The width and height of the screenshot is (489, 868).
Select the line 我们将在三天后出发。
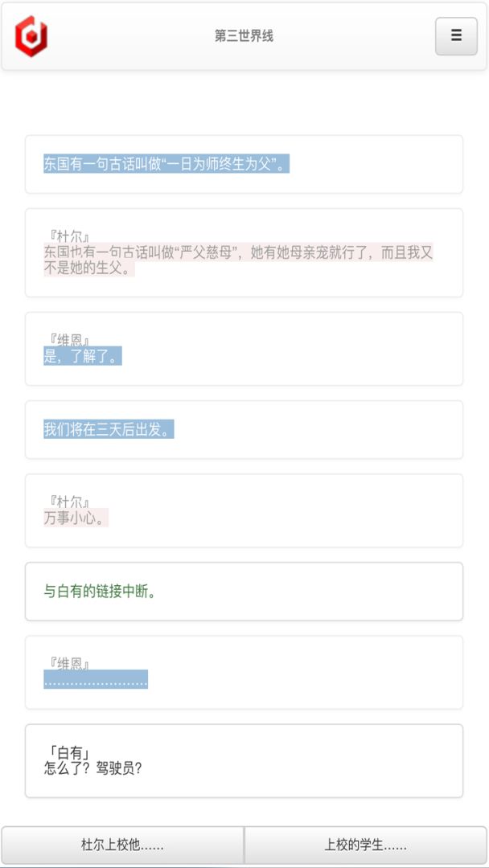point(108,430)
